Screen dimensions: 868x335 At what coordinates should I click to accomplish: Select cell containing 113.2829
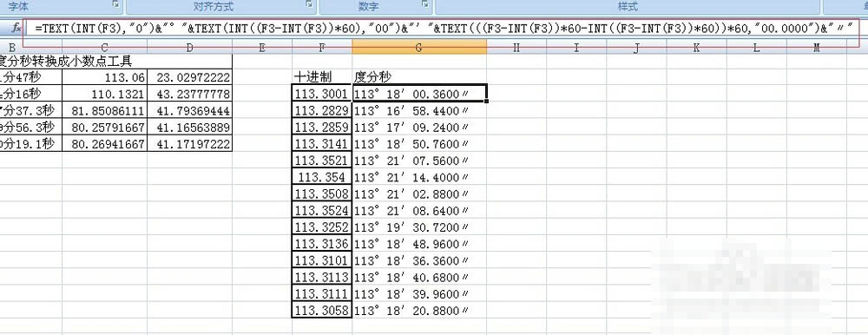point(322,110)
